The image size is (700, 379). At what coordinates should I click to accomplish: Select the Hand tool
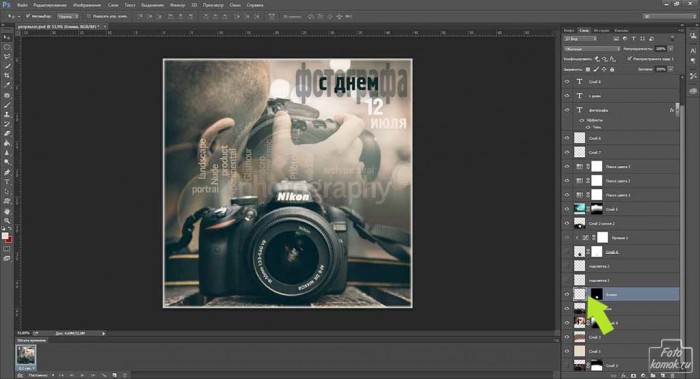tap(6, 211)
